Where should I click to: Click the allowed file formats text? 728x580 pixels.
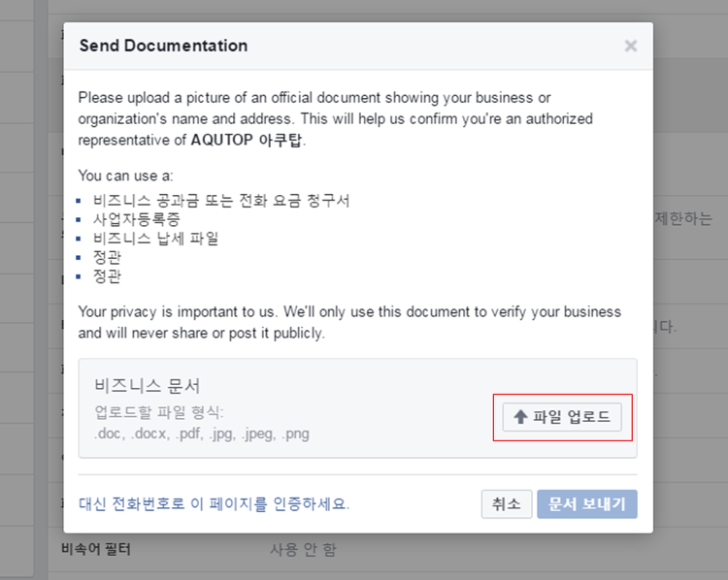pos(202,434)
